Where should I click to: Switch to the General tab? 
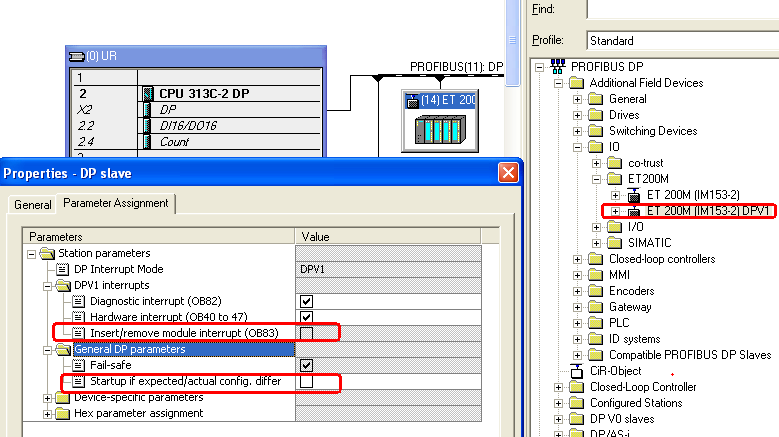pos(33,205)
